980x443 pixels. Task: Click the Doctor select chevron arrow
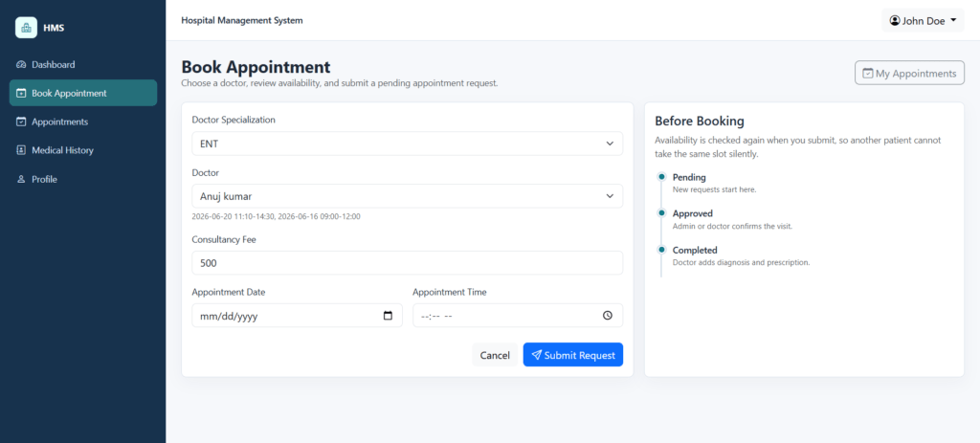[x=610, y=196]
